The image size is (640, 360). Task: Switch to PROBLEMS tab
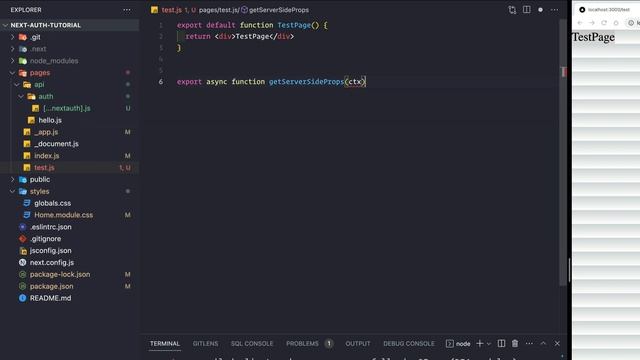pyautogui.click(x=302, y=344)
